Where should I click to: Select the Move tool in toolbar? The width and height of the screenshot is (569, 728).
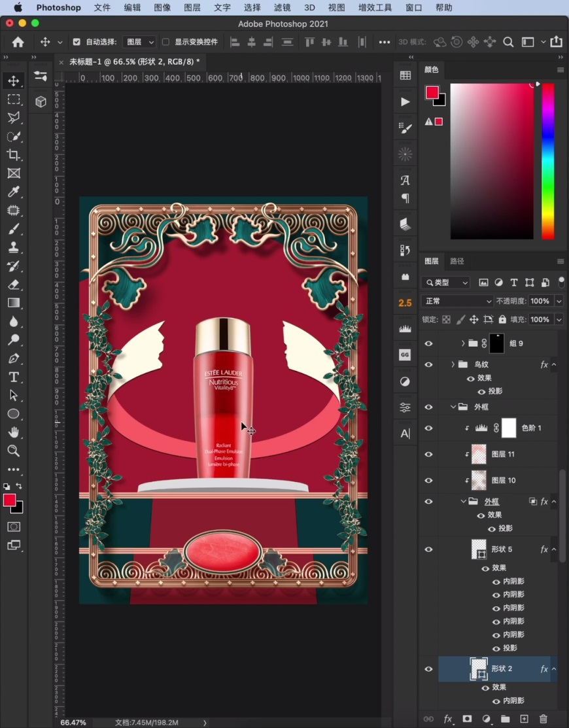pyautogui.click(x=14, y=81)
